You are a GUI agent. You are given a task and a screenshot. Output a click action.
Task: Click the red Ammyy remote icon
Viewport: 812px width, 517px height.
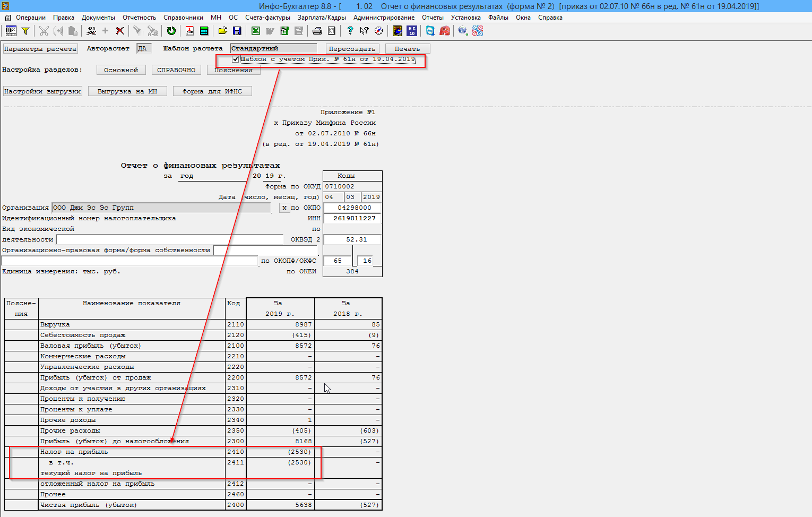pos(445,31)
